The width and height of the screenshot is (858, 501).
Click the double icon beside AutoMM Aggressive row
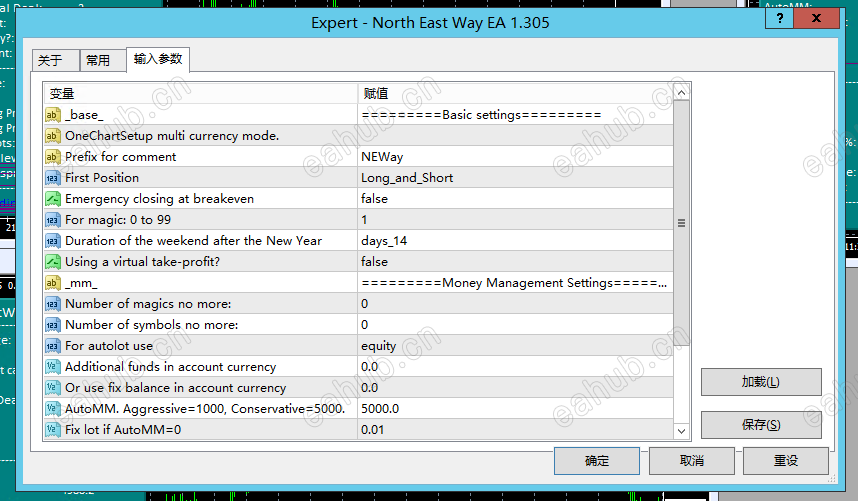click(53, 409)
